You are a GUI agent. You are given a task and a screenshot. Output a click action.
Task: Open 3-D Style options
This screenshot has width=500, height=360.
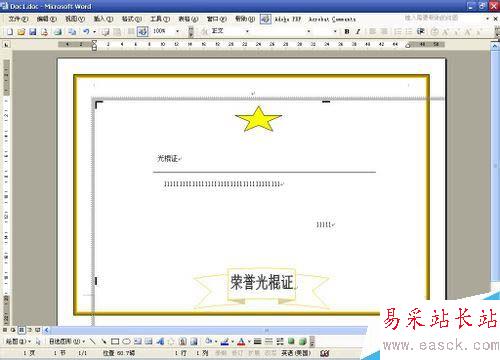click(303, 341)
